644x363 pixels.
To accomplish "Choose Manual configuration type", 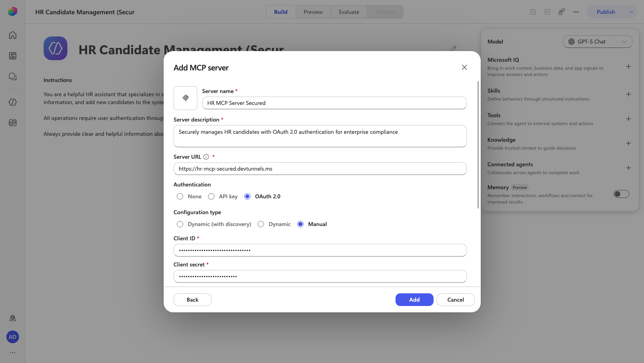I will coord(300,224).
